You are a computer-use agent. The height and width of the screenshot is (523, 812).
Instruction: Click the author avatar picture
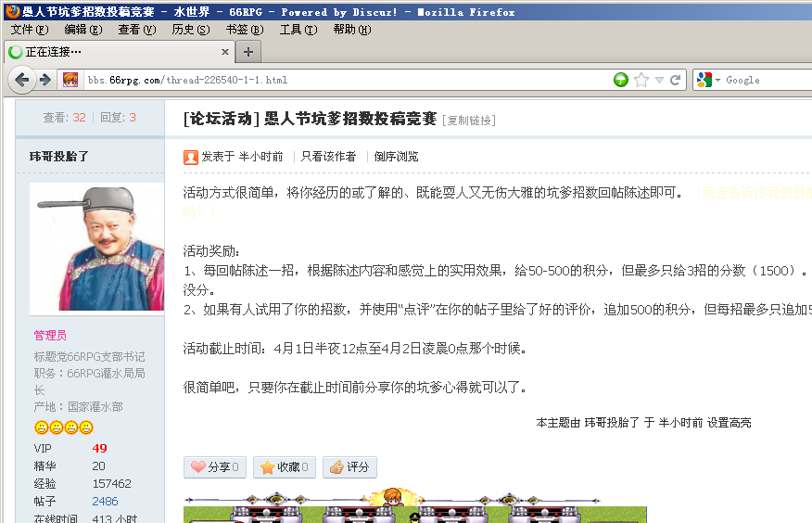pyautogui.click(x=96, y=249)
